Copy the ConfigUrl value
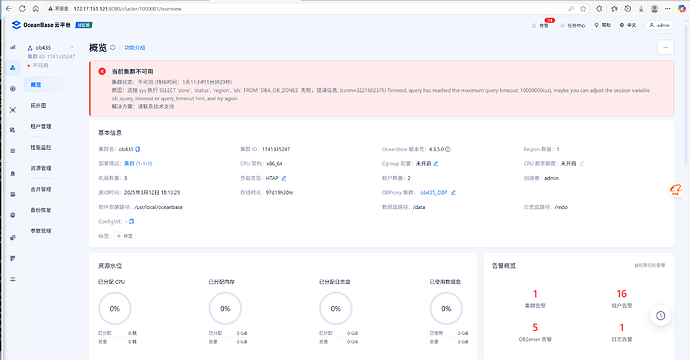690x360 pixels. tap(131, 221)
